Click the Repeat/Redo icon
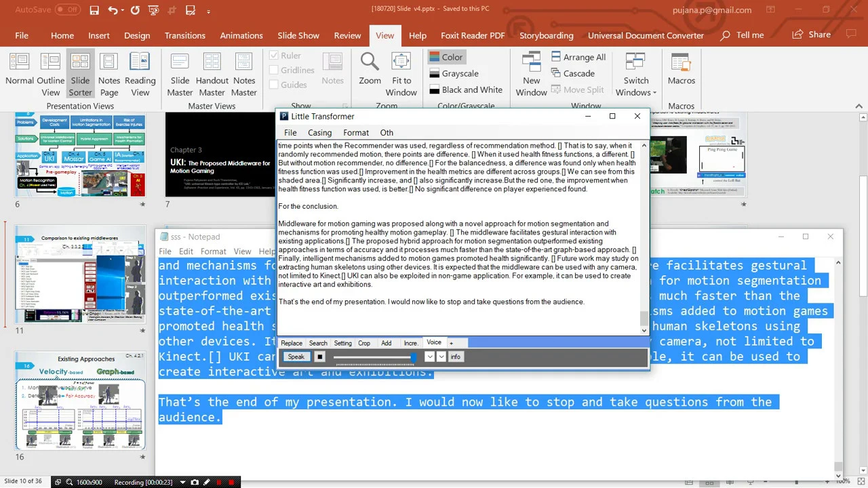 (135, 10)
